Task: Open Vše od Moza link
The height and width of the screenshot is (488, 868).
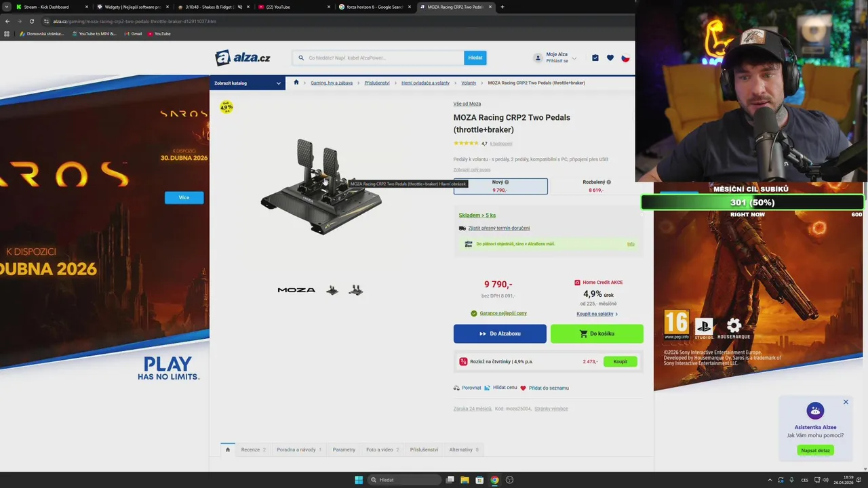Action: tap(467, 104)
